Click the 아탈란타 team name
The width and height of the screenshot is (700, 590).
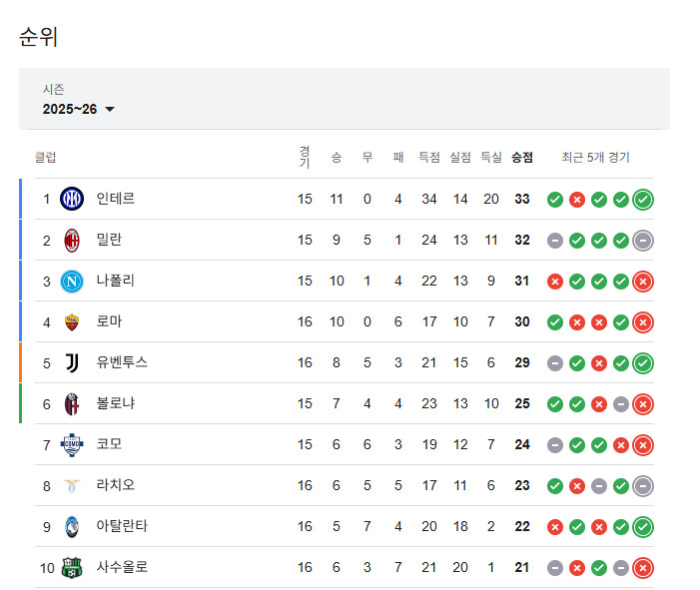click(x=122, y=526)
